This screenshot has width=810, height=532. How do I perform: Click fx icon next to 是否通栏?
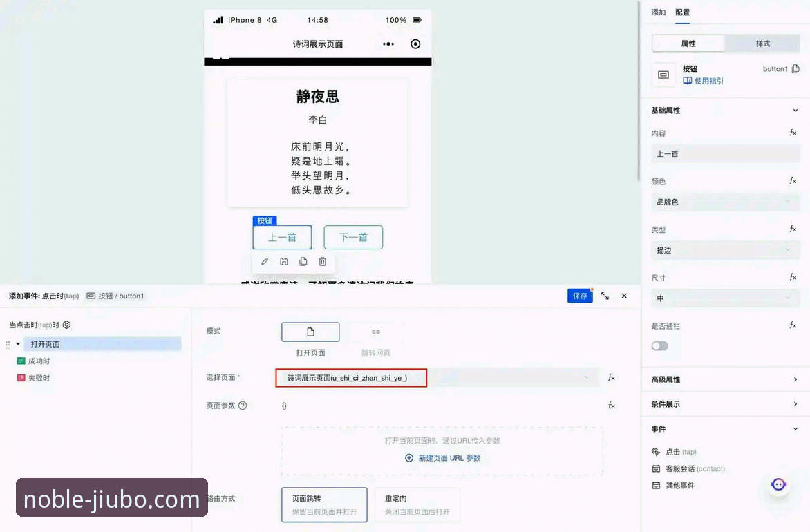[x=793, y=325]
